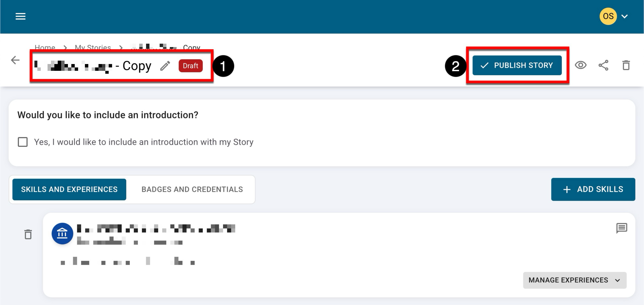Click the back arrow icon
The width and height of the screenshot is (644, 305).
tap(15, 60)
